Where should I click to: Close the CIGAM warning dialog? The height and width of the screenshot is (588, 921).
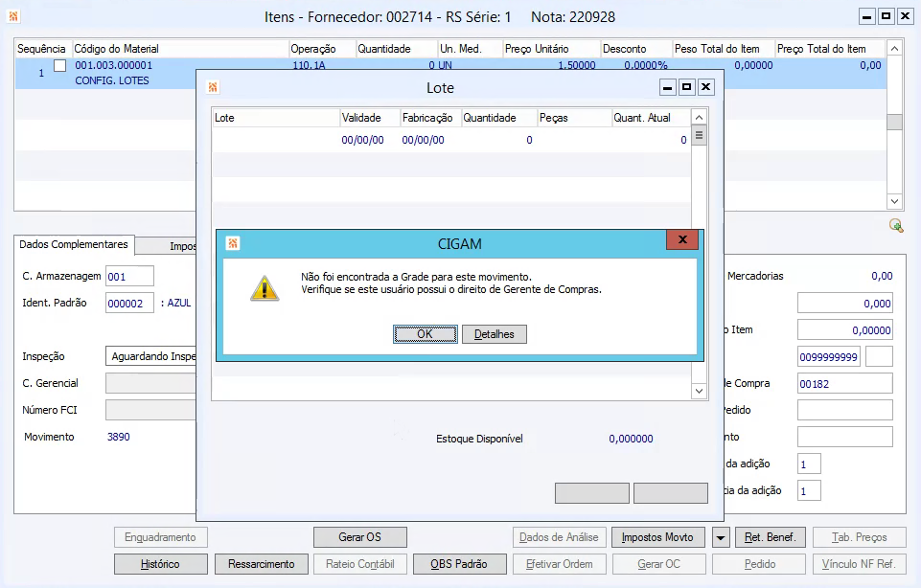tap(682, 239)
